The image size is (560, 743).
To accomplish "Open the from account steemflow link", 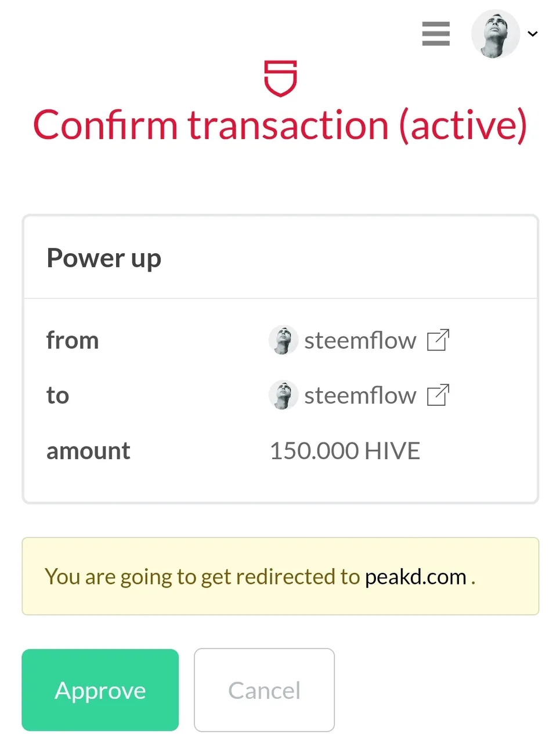I will click(x=360, y=341).
